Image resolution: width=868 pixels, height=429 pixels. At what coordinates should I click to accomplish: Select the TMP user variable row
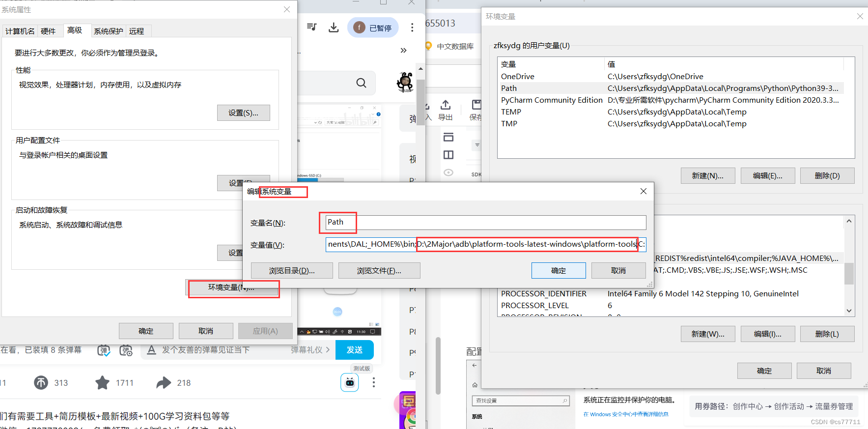[671, 124]
